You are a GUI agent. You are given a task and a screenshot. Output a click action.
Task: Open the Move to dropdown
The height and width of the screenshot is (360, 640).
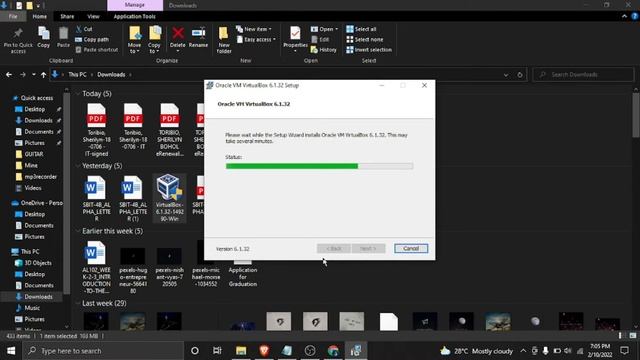coord(134,40)
